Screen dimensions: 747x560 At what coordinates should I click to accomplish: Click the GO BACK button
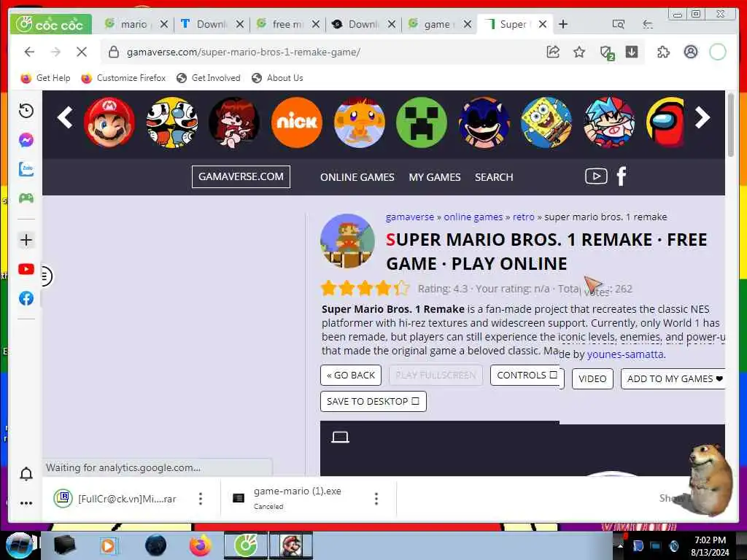click(351, 376)
